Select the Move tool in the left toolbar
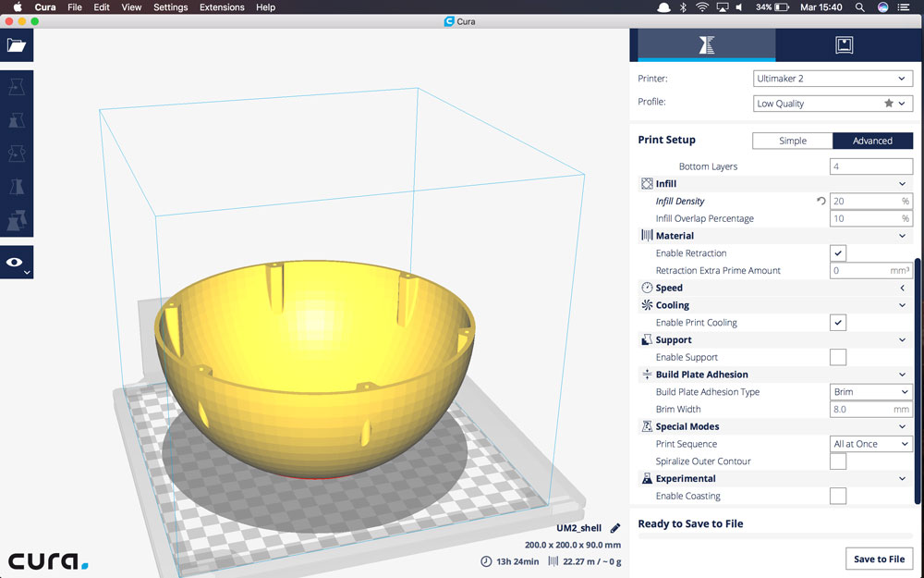924x578 pixels. click(17, 87)
